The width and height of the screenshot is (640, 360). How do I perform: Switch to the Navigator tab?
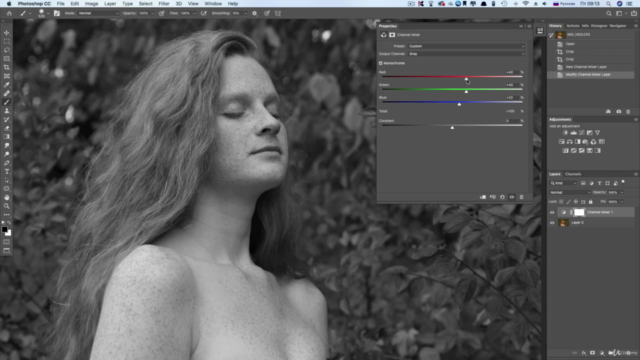click(x=618, y=26)
